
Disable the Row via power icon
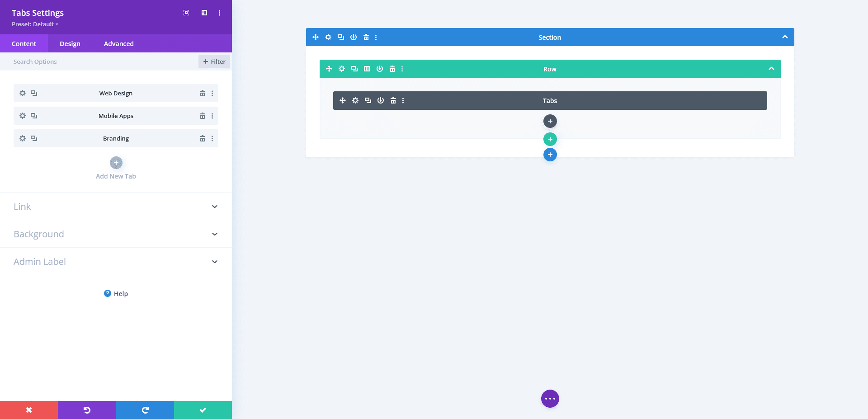[379, 69]
